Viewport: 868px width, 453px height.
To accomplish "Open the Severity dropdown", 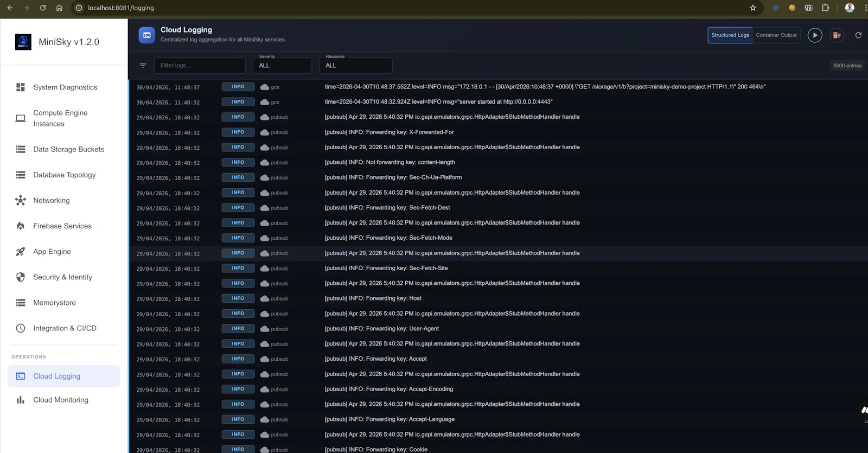I will click(282, 65).
